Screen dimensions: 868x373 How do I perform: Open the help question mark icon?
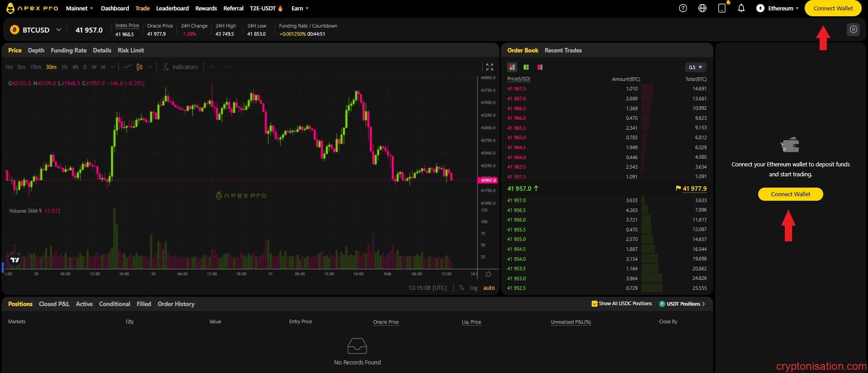[683, 8]
